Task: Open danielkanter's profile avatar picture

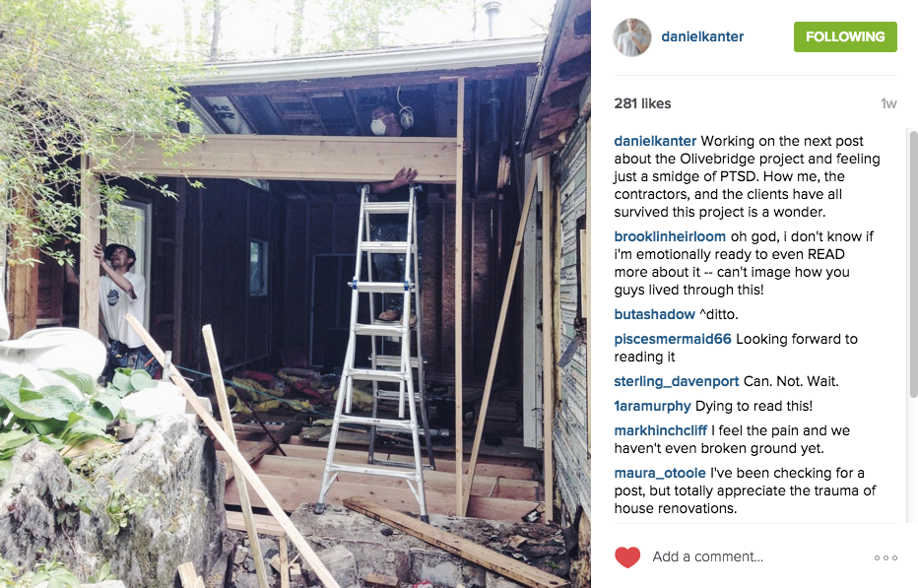Action: tap(631, 36)
